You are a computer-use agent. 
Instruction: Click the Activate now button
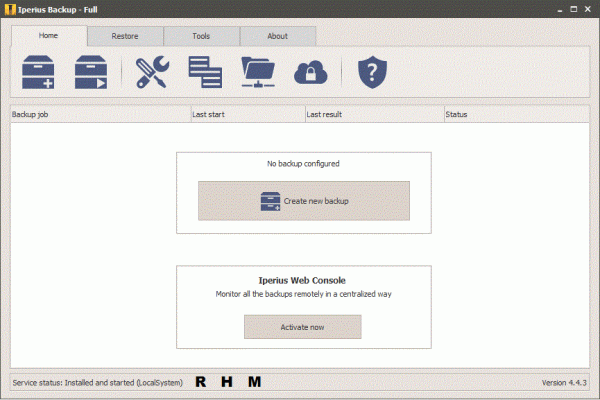click(303, 327)
